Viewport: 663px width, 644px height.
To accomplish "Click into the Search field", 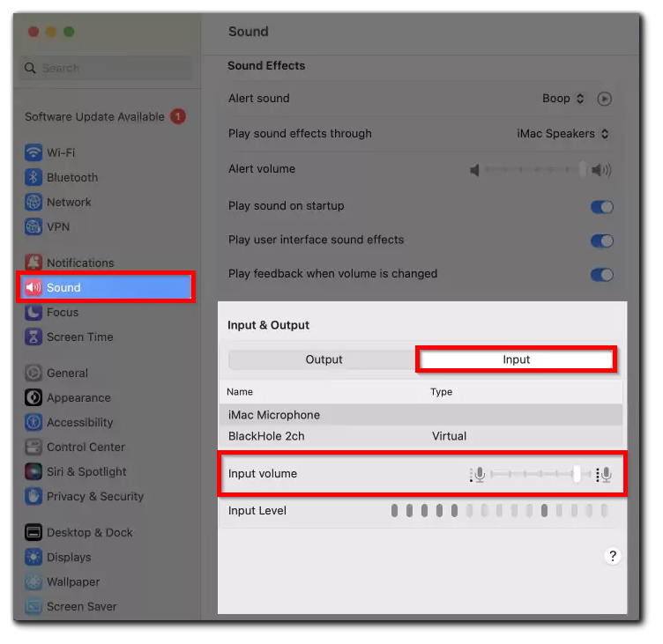I will [x=106, y=68].
